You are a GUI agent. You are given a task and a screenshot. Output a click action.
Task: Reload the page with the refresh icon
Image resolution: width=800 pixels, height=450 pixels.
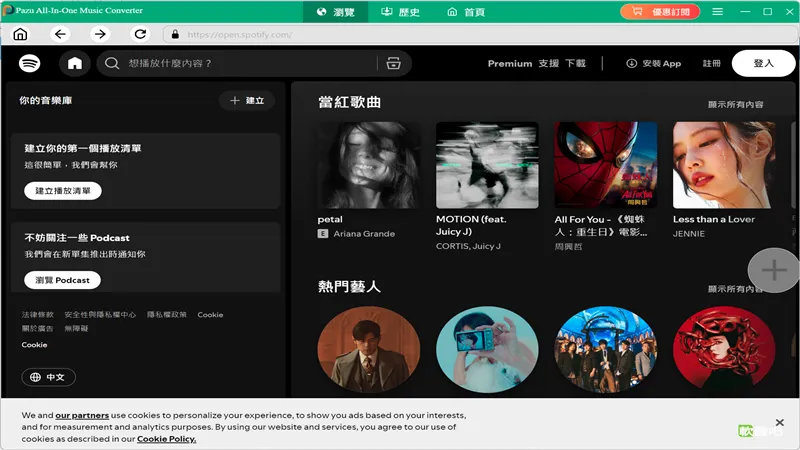point(140,34)
